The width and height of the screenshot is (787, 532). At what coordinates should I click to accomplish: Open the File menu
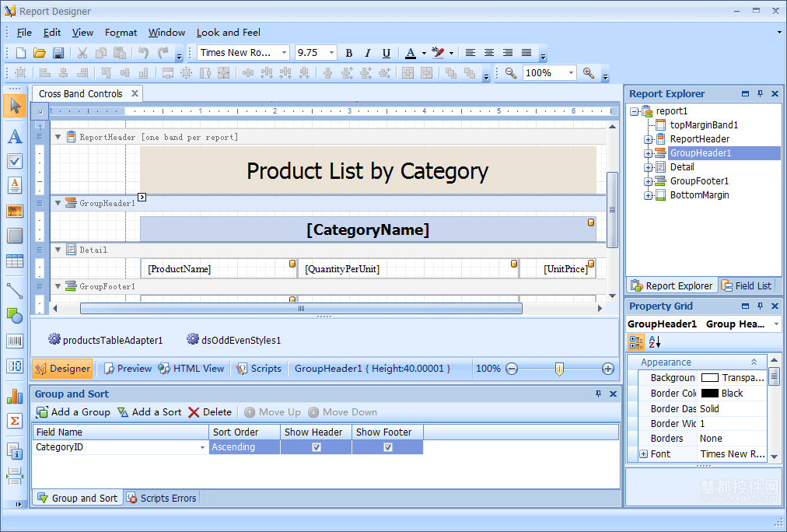click(24, 33)
